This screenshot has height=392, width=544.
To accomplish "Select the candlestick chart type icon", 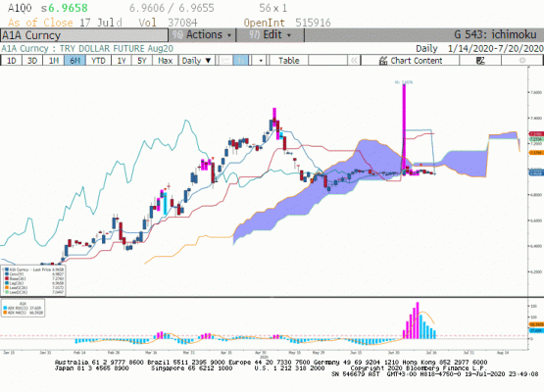I will 241,61.
